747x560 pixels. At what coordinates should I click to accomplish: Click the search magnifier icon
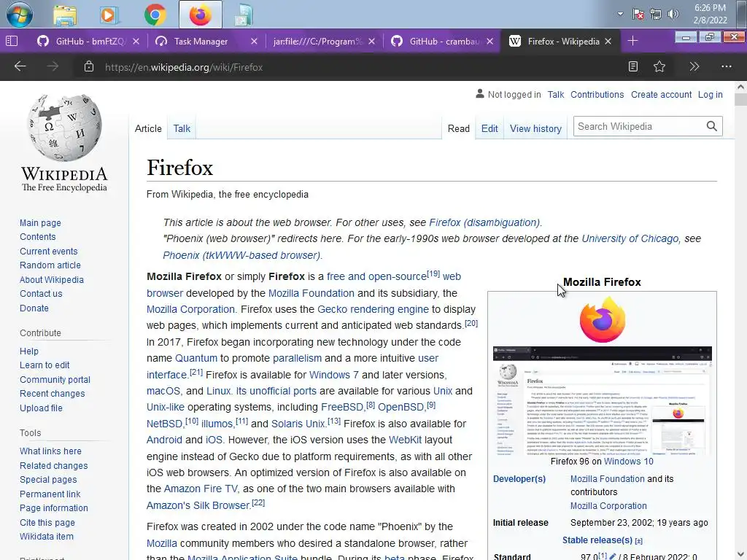712,126
